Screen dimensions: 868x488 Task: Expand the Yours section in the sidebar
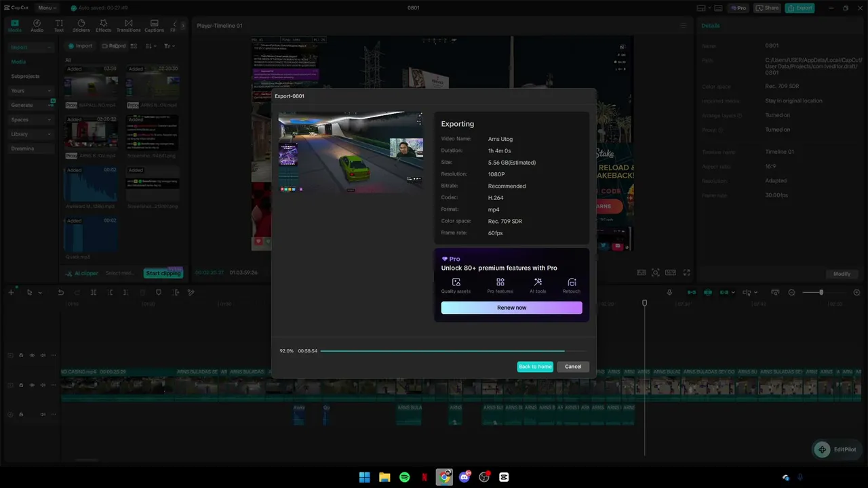30,91
